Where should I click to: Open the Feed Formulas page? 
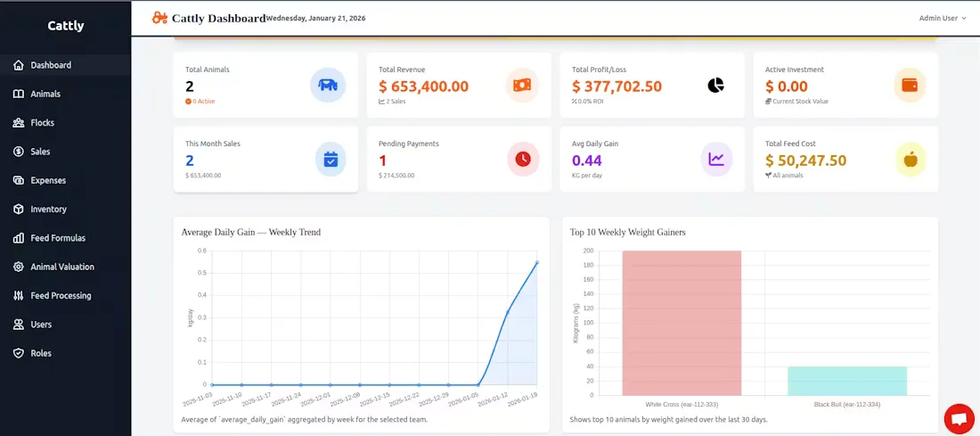tap(66, 238)
